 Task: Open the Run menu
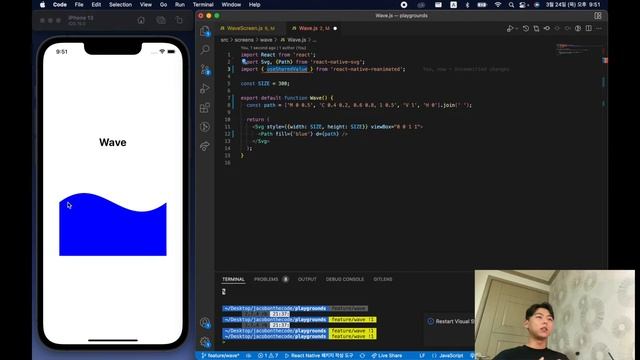(x=180, y=5)
